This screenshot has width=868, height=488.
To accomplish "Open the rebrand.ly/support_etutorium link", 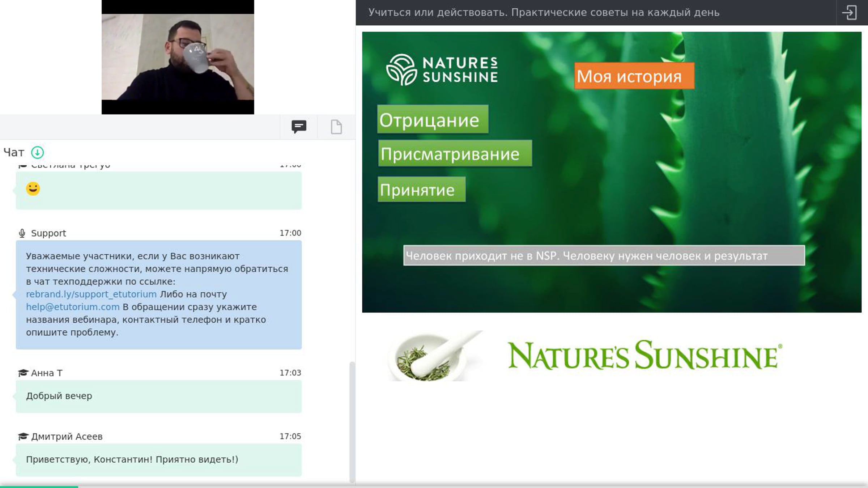I will [x=91, y=294].
